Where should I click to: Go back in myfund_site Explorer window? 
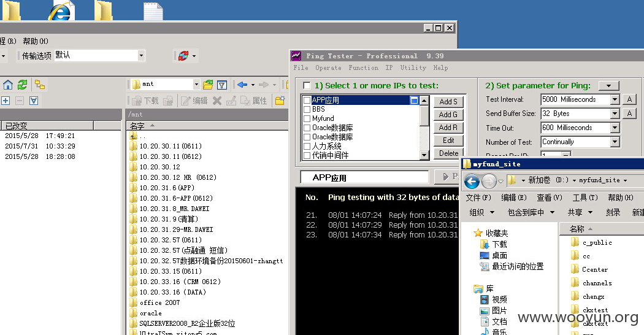(472, 181)
